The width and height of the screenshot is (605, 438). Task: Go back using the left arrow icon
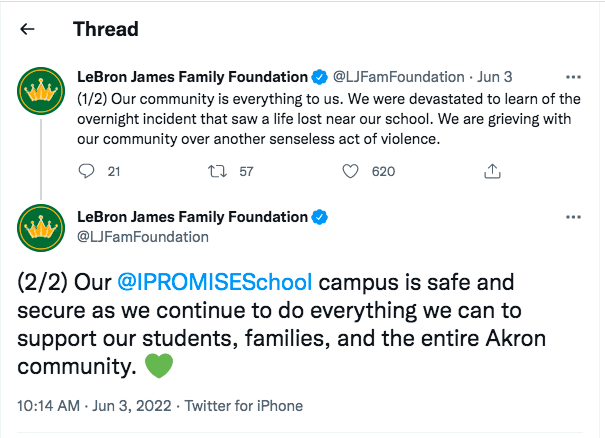click(x=27, y=29)
